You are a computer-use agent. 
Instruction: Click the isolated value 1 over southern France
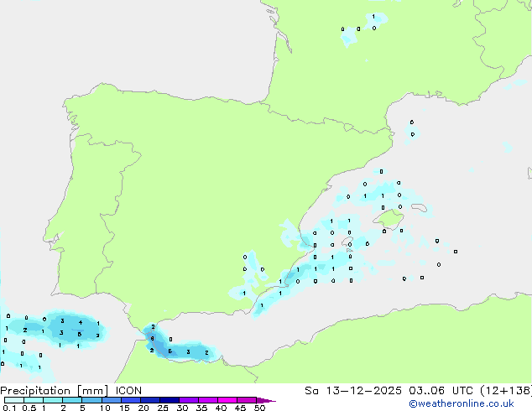(x=373, y=16)
